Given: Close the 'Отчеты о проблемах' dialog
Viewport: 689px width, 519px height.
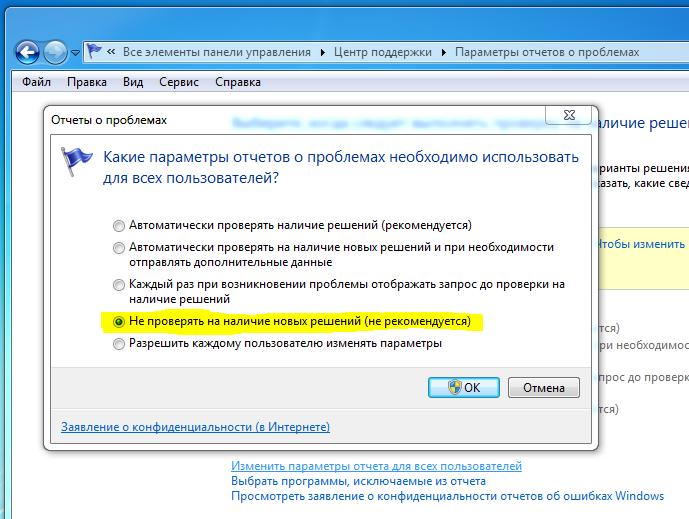Looking at the screenshot, I should (569, 115).
